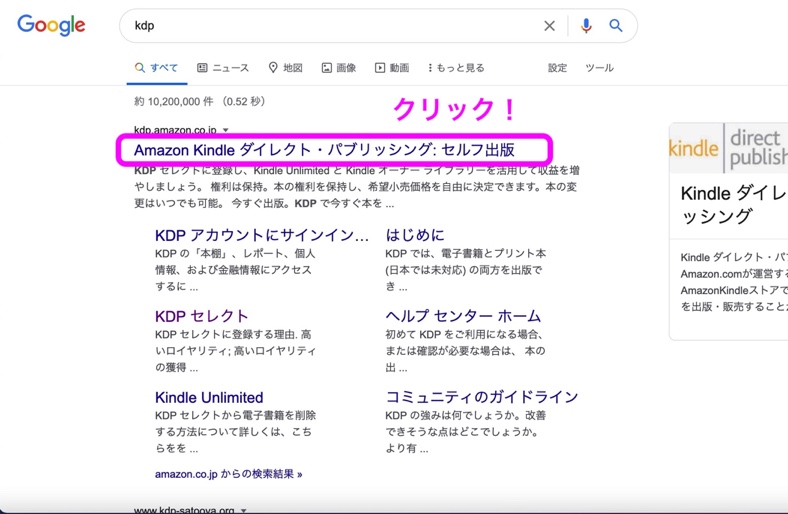
Task: Open Amazon Kindle ダイレクト・パブリッシング result
Action: point(324,150)
